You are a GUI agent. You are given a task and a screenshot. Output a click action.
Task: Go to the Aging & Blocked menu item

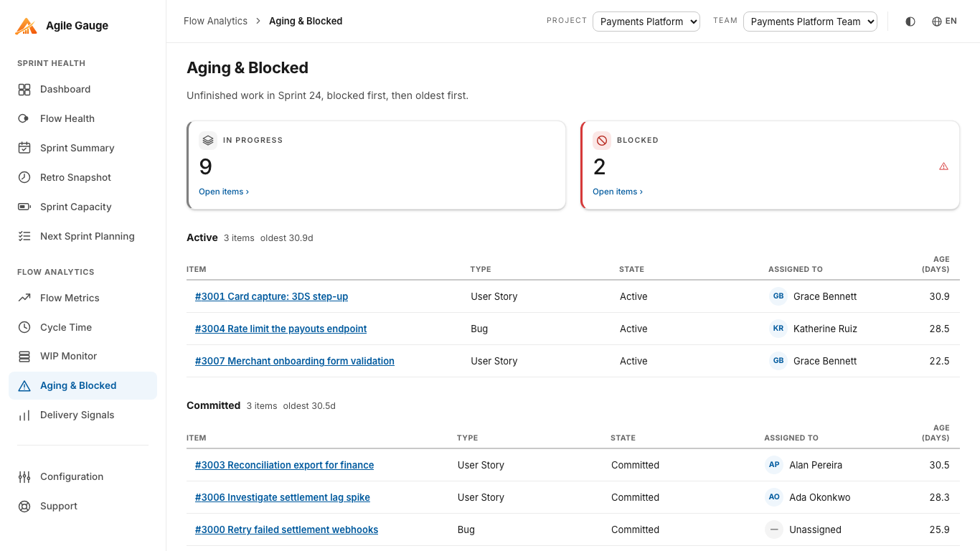tap(83, 386)
